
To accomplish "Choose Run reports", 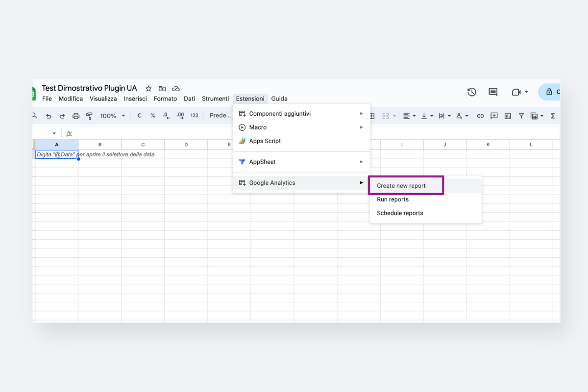I will pos(425,199).
